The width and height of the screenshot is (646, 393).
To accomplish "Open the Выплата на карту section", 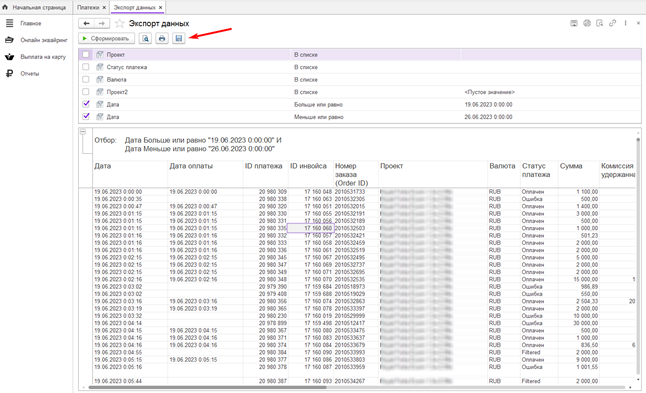I will pyautogui.click(x=43, y=57).
